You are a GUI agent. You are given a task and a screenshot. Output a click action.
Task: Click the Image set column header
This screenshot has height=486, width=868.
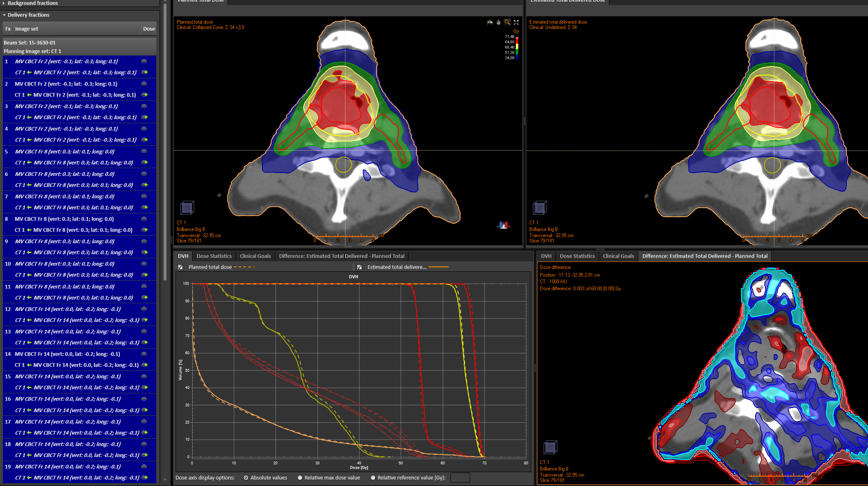(76, 29)
